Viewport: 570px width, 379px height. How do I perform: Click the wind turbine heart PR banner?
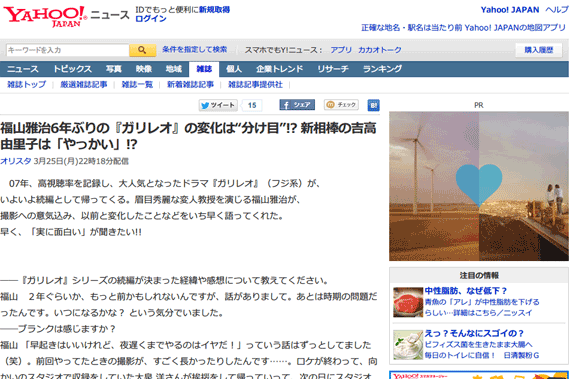coord(479,186)
